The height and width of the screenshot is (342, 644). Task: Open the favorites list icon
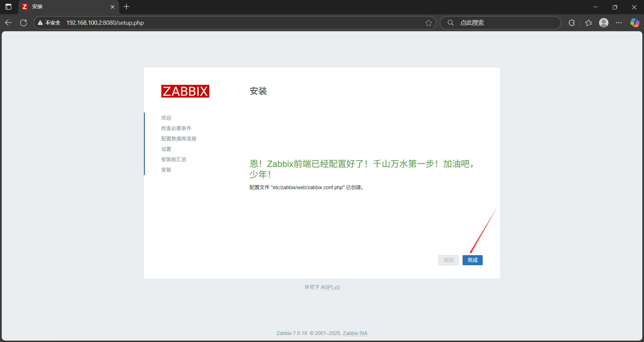(589, 23)
